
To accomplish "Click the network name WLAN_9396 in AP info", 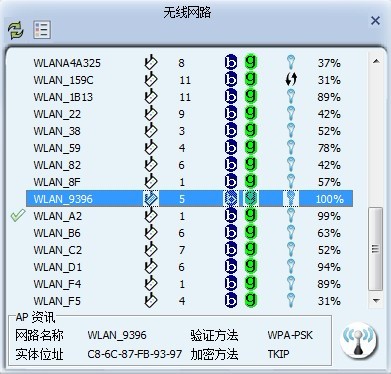I will point(117,335).
